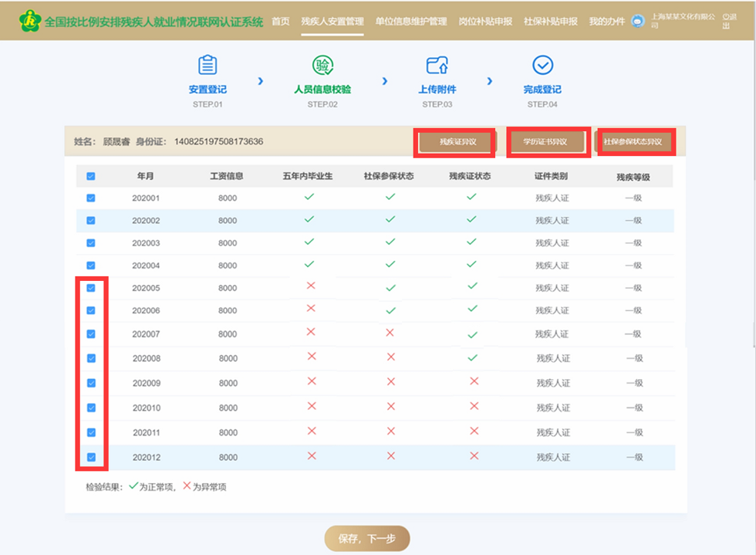Uncheck the checkbox for row 202005
The image size is (756, 555).
pyautogui.click(x=91, y=288)
